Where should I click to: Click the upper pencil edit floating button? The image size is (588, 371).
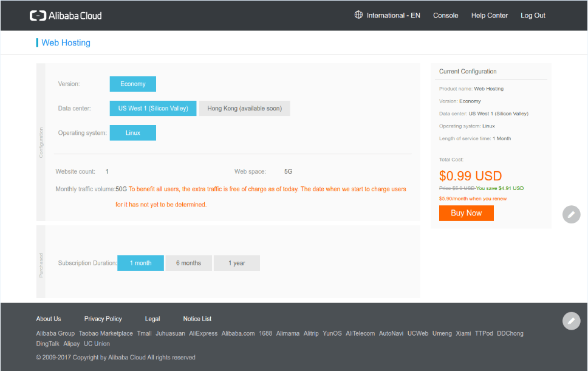[x=571, y=214]
